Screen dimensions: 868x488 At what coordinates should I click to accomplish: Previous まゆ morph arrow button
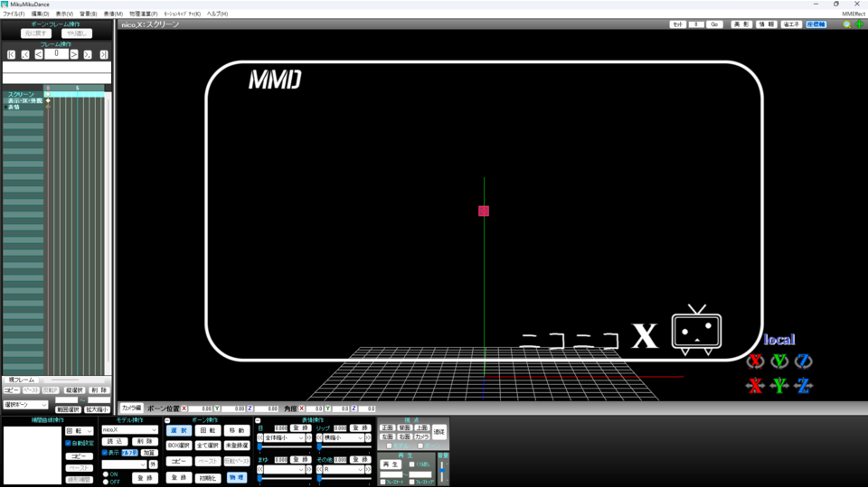pyautogui.click(x=259, y=469)
